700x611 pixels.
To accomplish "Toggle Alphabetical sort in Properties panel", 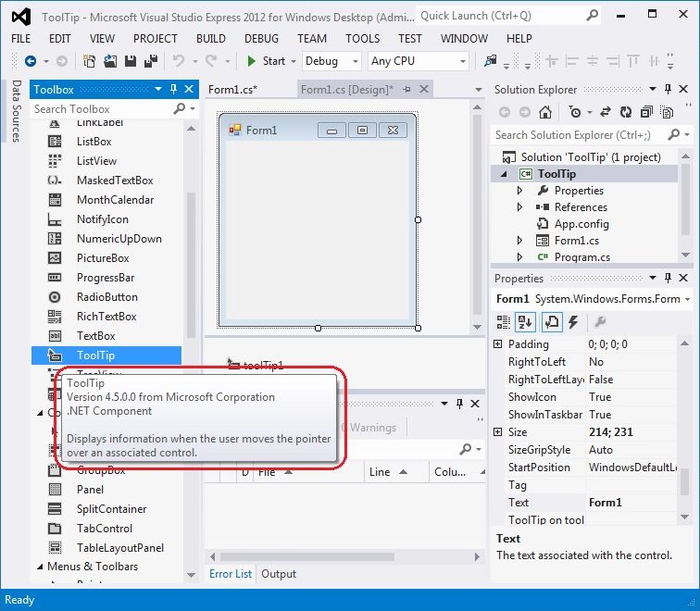I will pos(525,322).
